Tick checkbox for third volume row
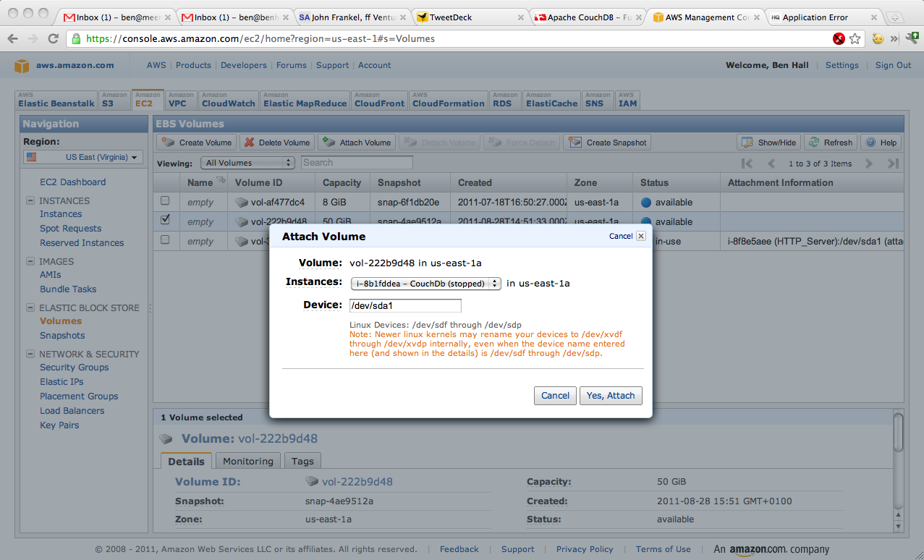Viewport: 924px width, 560px height. click(165, 239)
